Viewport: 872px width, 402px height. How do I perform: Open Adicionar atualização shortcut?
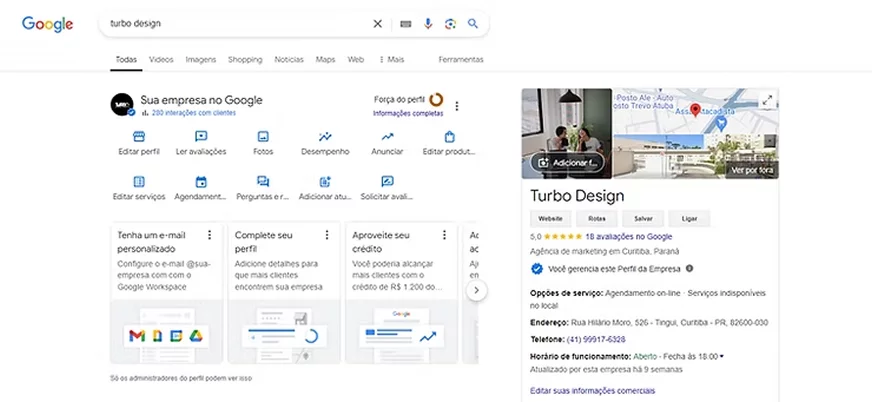(325, 188)
